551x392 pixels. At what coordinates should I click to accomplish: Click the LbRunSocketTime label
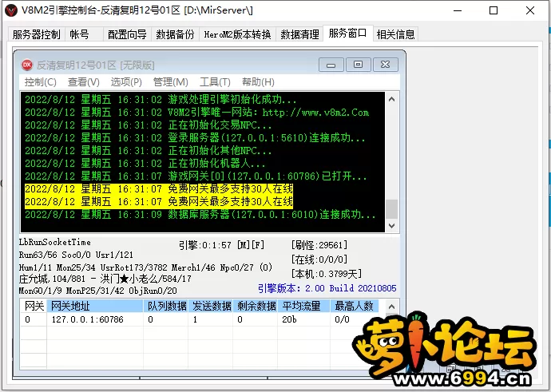point(55,243)
